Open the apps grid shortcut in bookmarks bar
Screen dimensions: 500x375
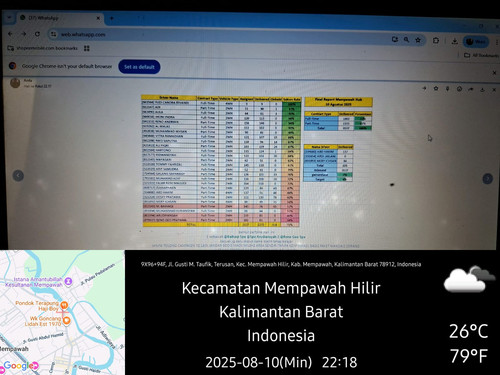(87, 48)
